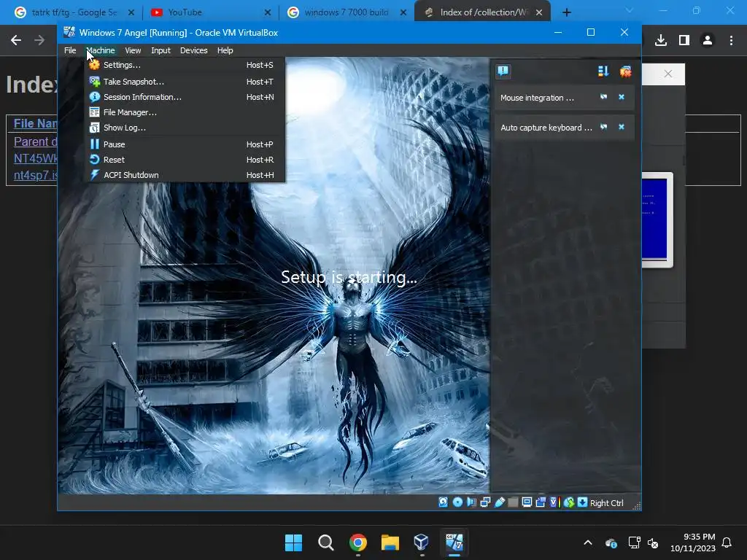
Task: Expand the Auto capture keyboard notification text
Action: 546,128
